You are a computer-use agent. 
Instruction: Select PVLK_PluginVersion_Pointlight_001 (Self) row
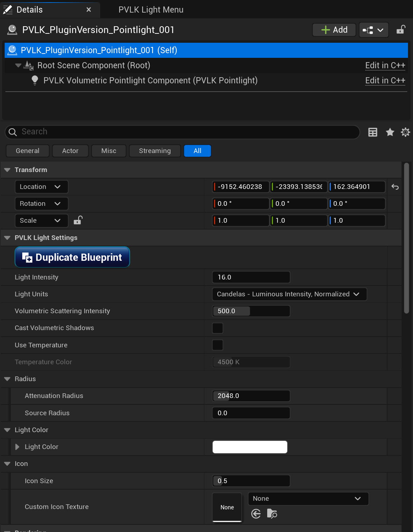pos(206,50)
